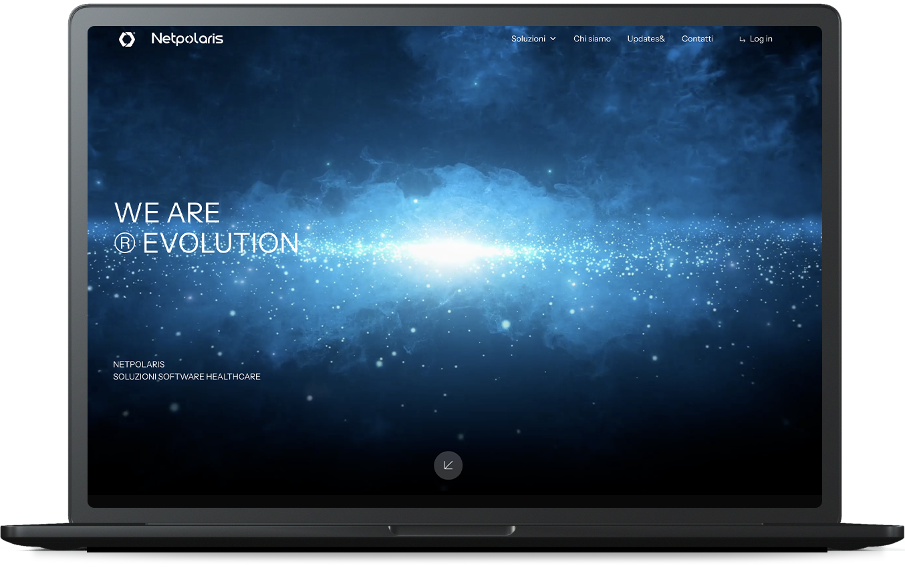Click the arrow icon beside Log in
Screen dimensions: 905x588
(x=742, y=39)
